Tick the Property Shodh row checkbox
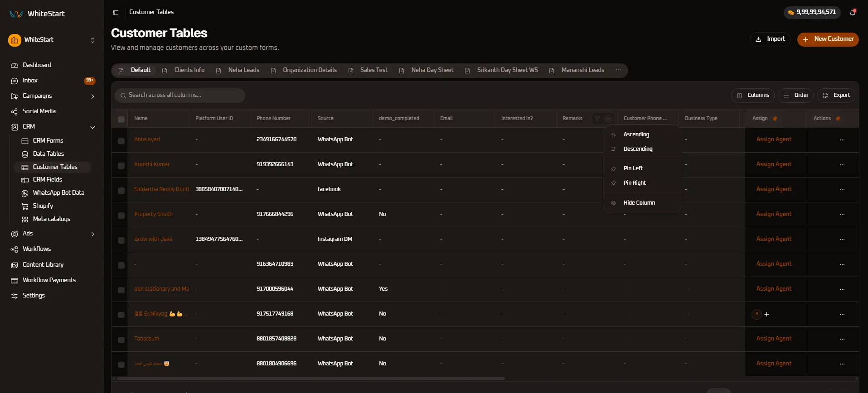The width and height of the screenshot is (868, 393). click(121, 216)
